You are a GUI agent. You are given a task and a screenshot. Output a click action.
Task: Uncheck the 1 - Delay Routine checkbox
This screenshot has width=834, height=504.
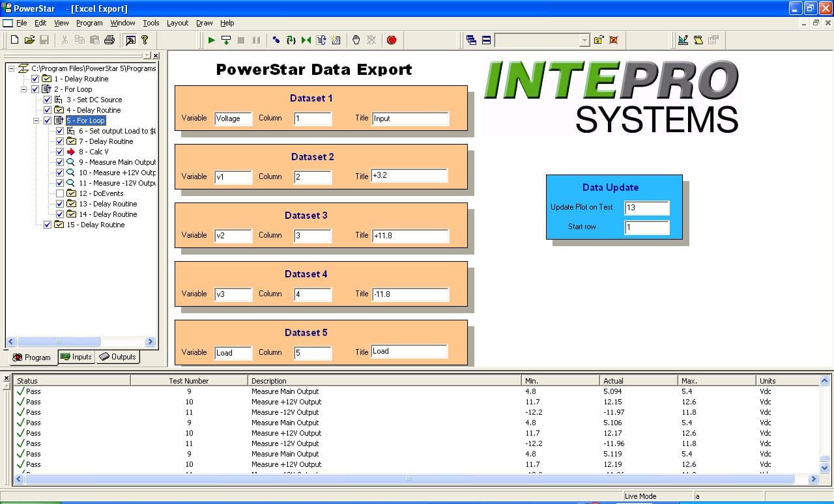point(35,79)
